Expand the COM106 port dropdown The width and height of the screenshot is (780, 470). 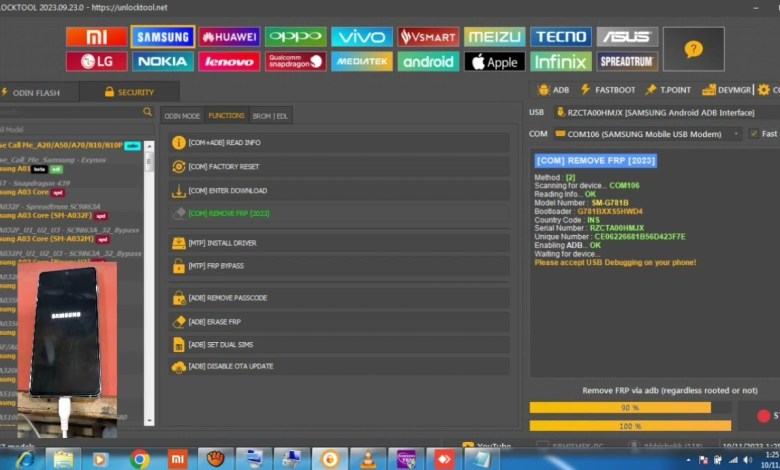click(738, 133)
